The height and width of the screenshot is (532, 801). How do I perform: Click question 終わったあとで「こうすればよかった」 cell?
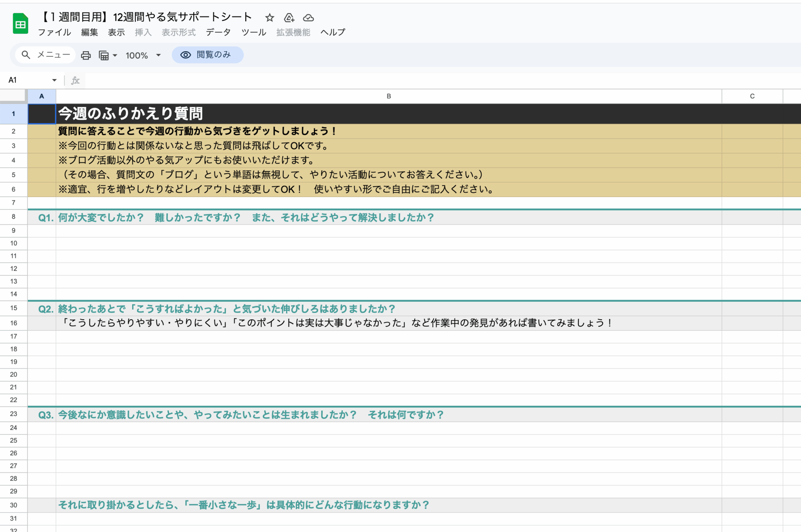point(389,309)
